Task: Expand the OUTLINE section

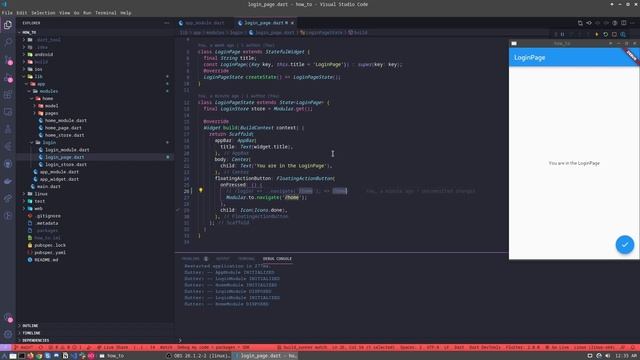Action: (x=95, y=326)
